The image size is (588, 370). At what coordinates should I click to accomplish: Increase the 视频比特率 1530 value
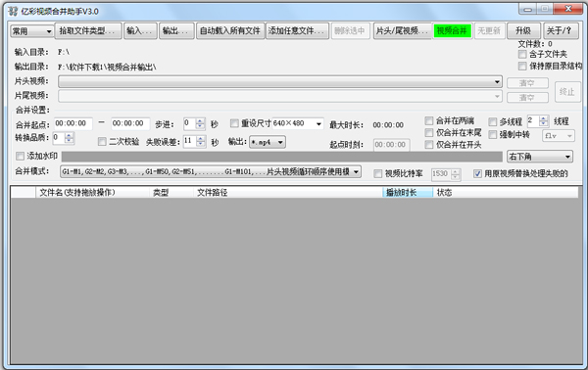456,171
